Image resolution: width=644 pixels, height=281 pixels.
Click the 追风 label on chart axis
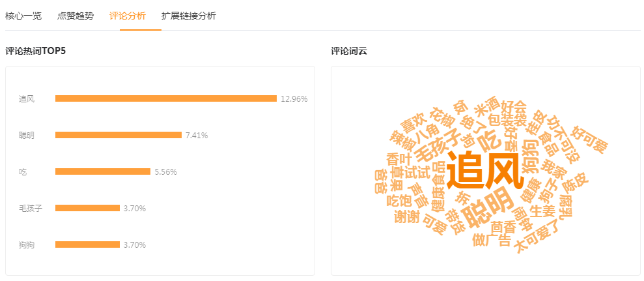pos(26,98)
